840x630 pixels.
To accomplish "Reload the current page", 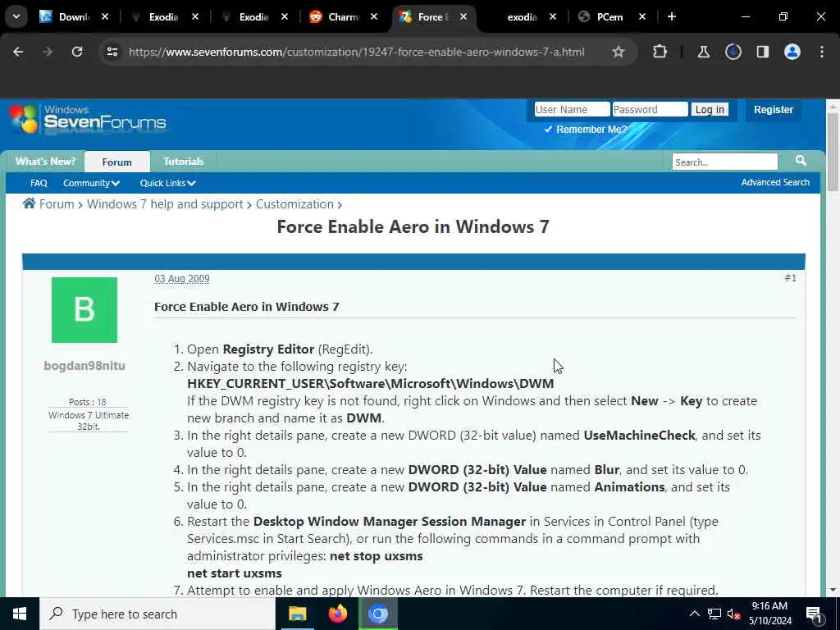I will coord(77,52).
